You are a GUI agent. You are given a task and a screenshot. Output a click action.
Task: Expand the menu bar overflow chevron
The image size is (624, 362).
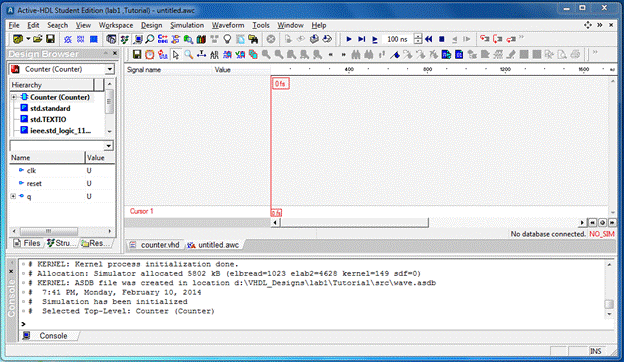(x=600, y=25)
